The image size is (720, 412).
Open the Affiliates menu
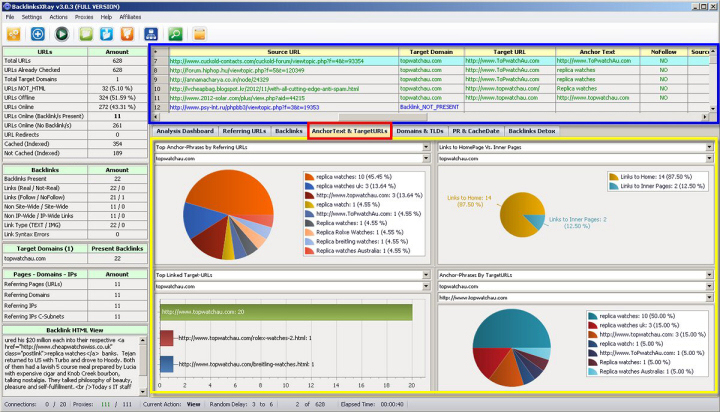pos(130,17)
